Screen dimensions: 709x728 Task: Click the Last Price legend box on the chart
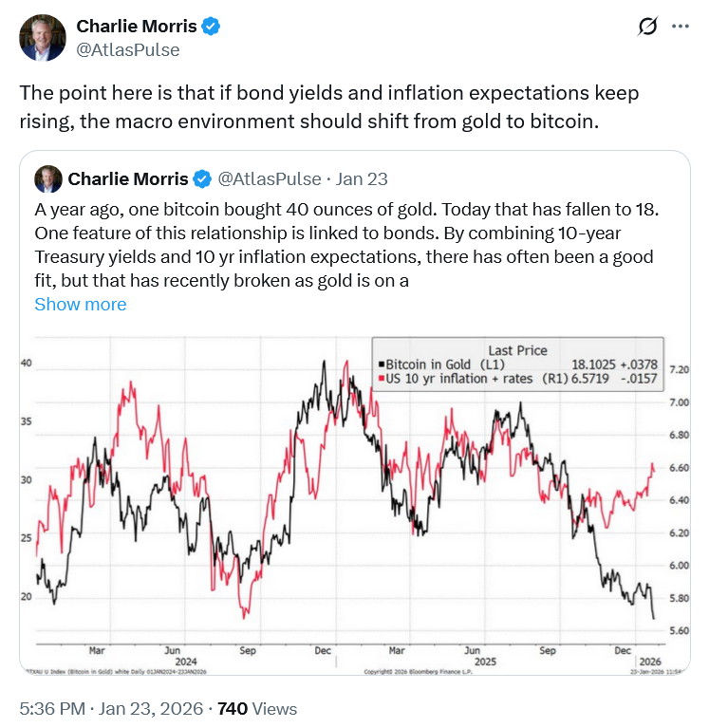pyautogui.click(x=517, y=364)
